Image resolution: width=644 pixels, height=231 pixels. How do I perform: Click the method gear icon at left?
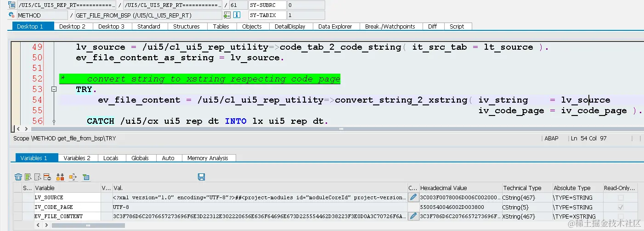pos(11,15)
